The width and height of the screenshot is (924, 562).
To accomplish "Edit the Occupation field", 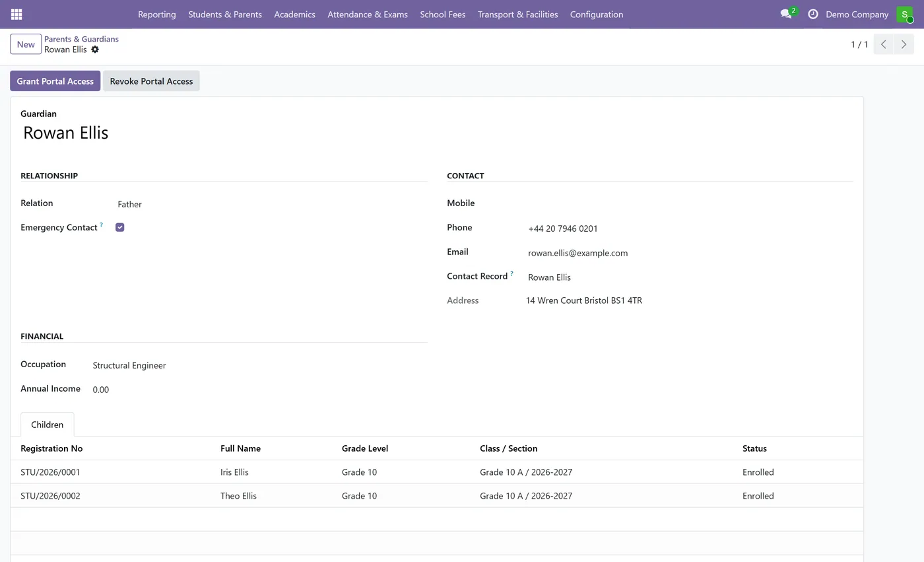I will 259,365.
